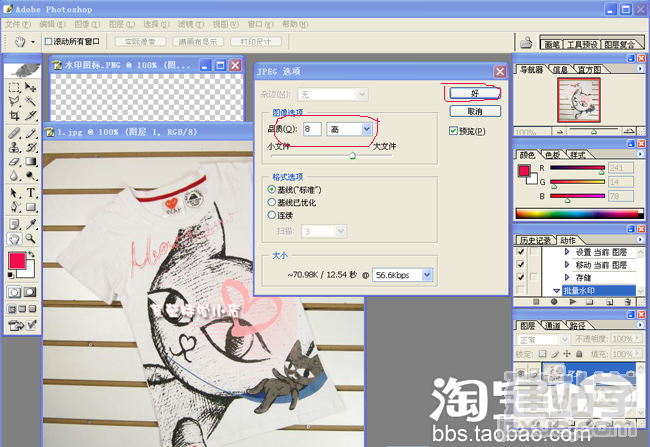Select the Gradient tool

pyautogui.click(x=30, y=161)
